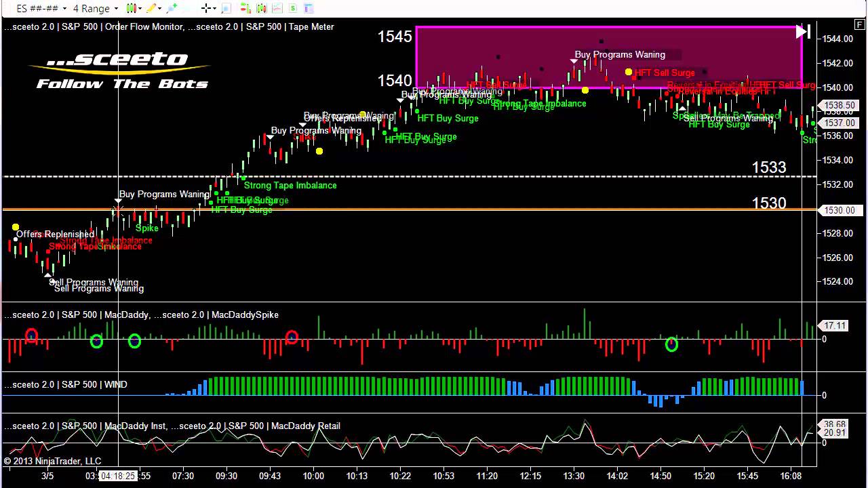Select the crosshair cursor icon
Image resolution: width=868 pixels, height=488 pixels.
click(206, 8)
